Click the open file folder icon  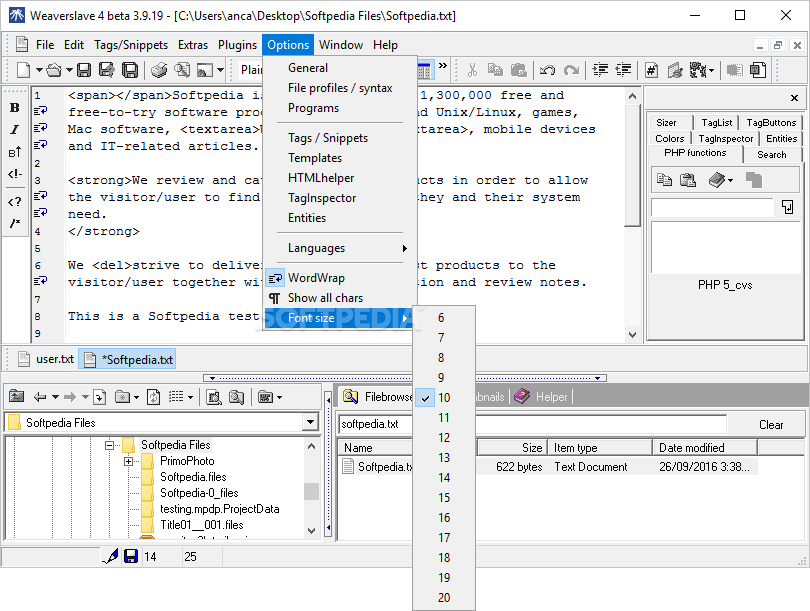54,70
